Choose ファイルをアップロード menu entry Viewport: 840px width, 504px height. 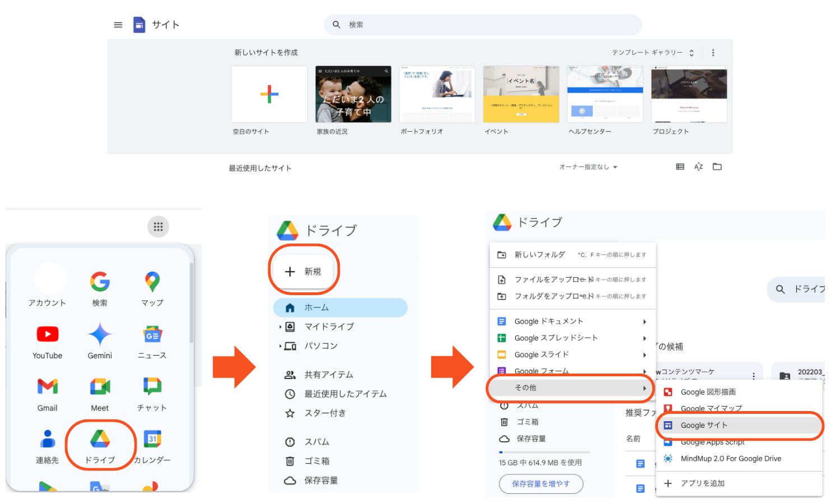(x=572, y=279)
